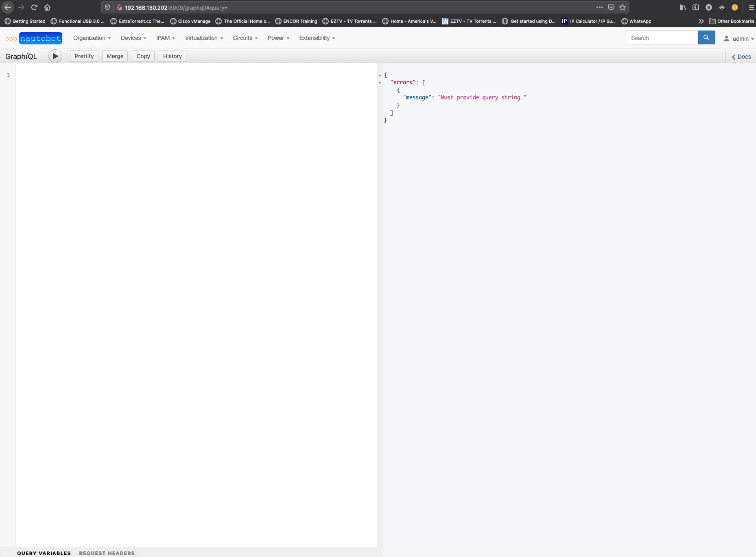Switch to the Request Headers tab

click(107, 553)
